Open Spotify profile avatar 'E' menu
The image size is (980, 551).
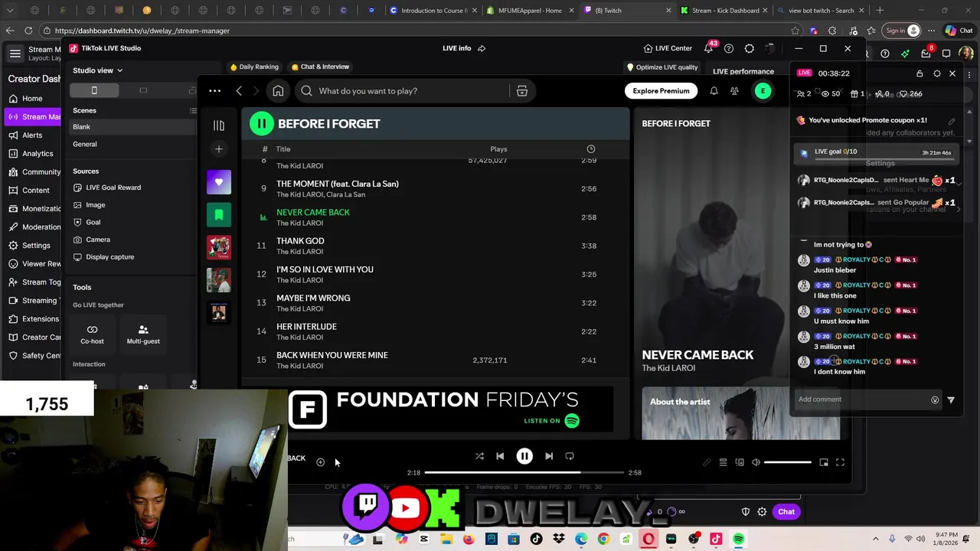click(x=763, y=91)
